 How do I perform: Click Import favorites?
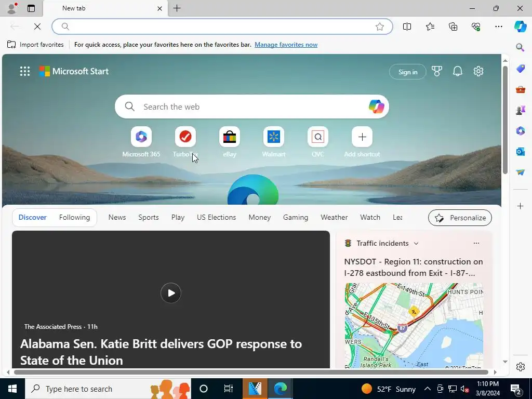(x=35, y=45)
